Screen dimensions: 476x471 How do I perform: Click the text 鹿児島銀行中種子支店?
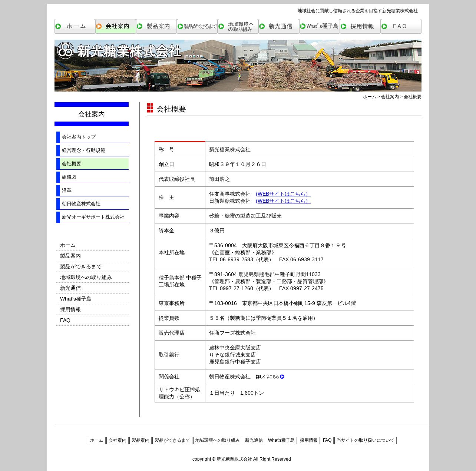tap(235, 362)
